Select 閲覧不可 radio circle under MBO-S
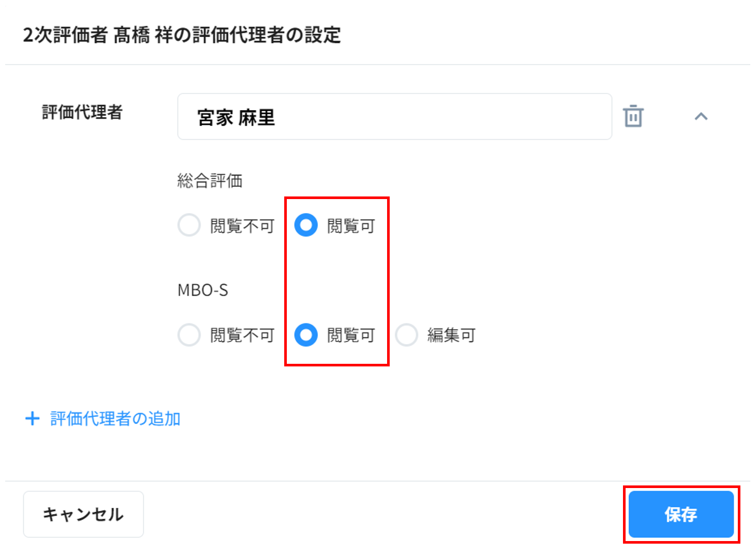 click(x=189, y=335)
